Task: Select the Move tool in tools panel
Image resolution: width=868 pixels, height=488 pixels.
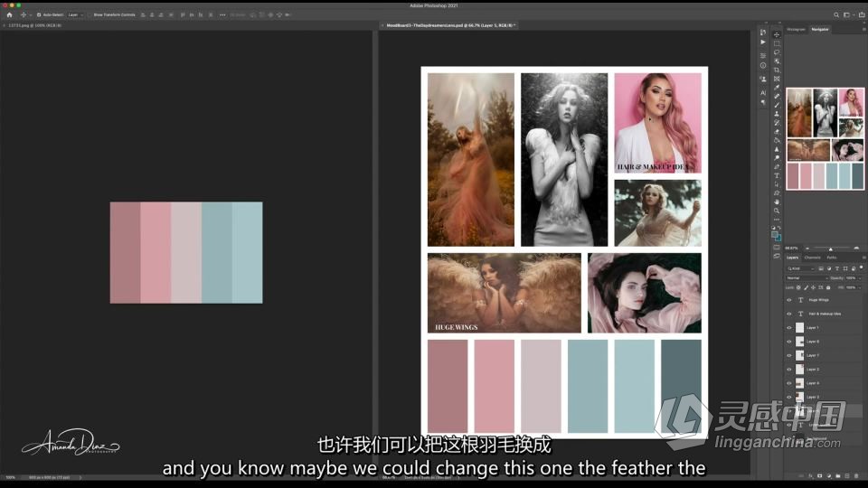Action: click(x=777, y=34)
